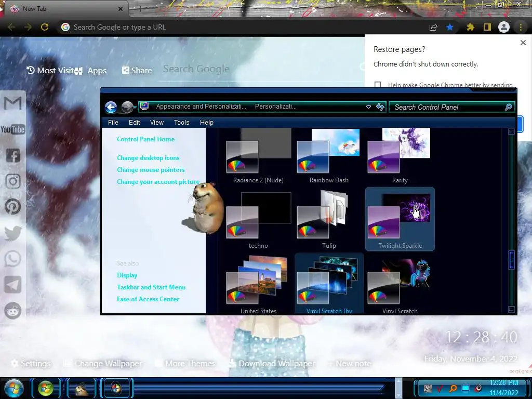Screen dimensions: 532x399
Task: Close the Restore pages popup
Action: click(x=523, y=43)
